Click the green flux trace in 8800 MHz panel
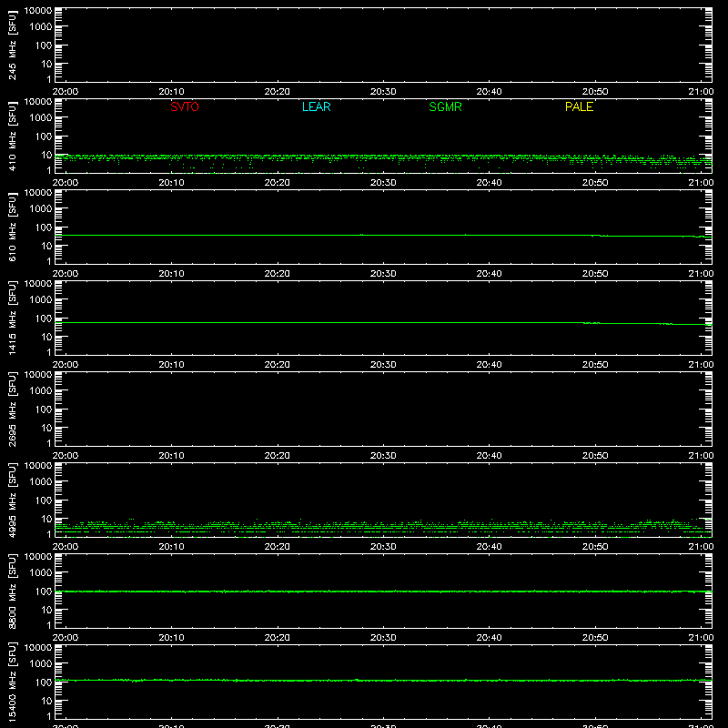Image resolution: width=728 pixels, height=728 pixels. coord(383,591)
